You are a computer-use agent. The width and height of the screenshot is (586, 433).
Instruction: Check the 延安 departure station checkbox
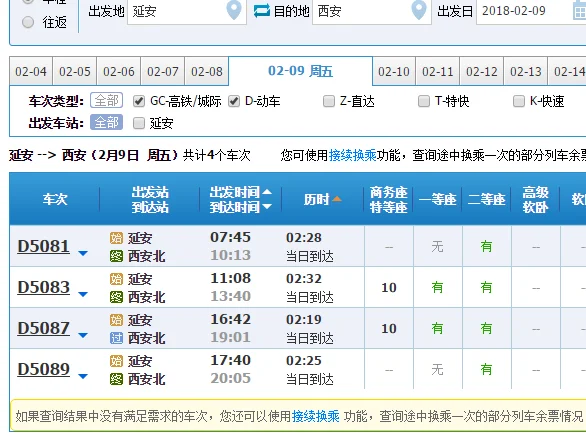pyautogui.click(x=139, y=123)
